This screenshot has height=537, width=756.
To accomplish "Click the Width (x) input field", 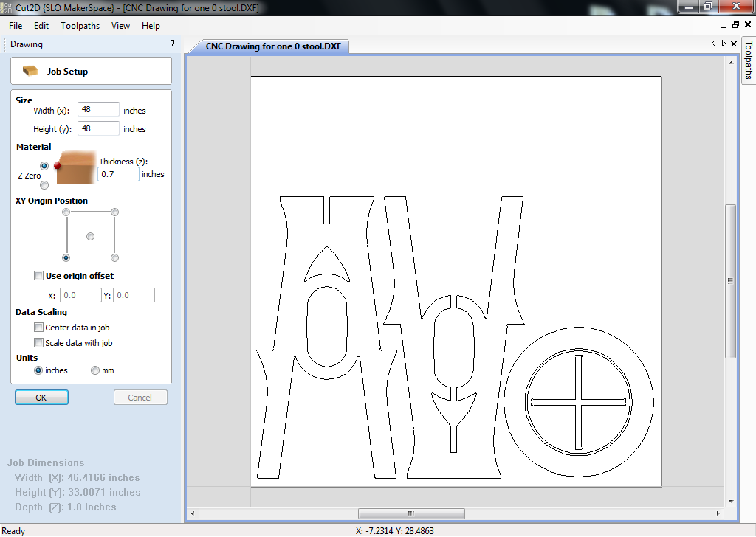I will 98,109.
